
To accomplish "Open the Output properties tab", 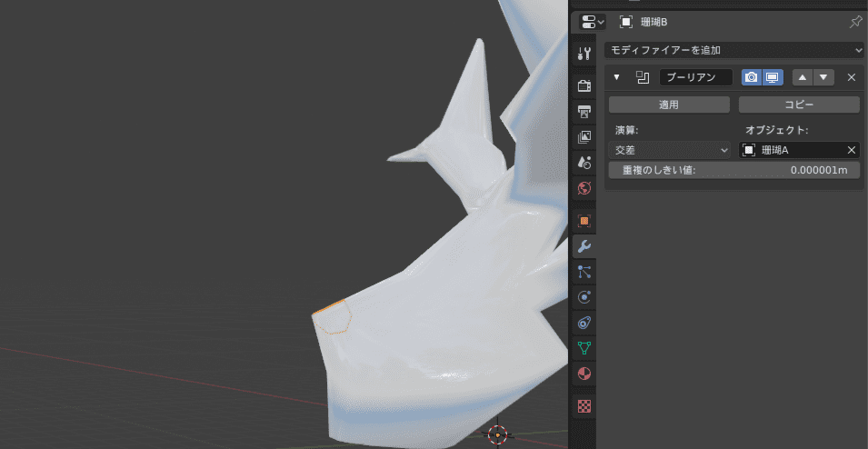I will coord(584,111).
